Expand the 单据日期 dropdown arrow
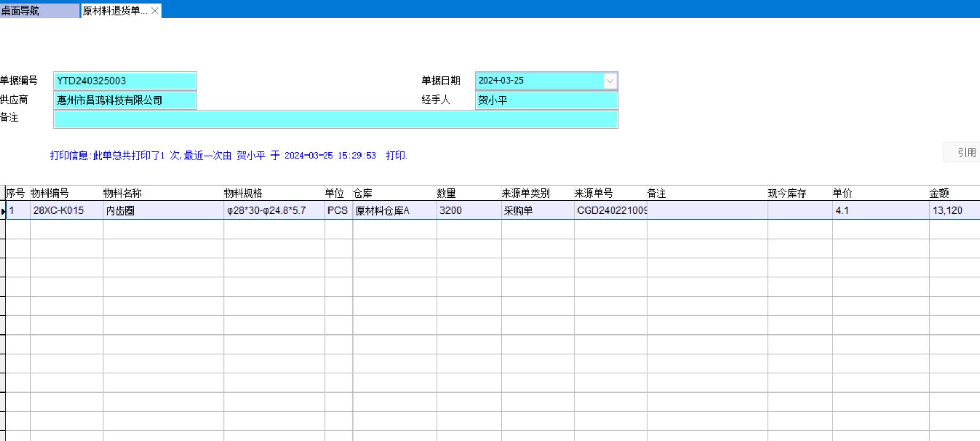The width and height of the screenshot is (980, 441). point(609,81)
